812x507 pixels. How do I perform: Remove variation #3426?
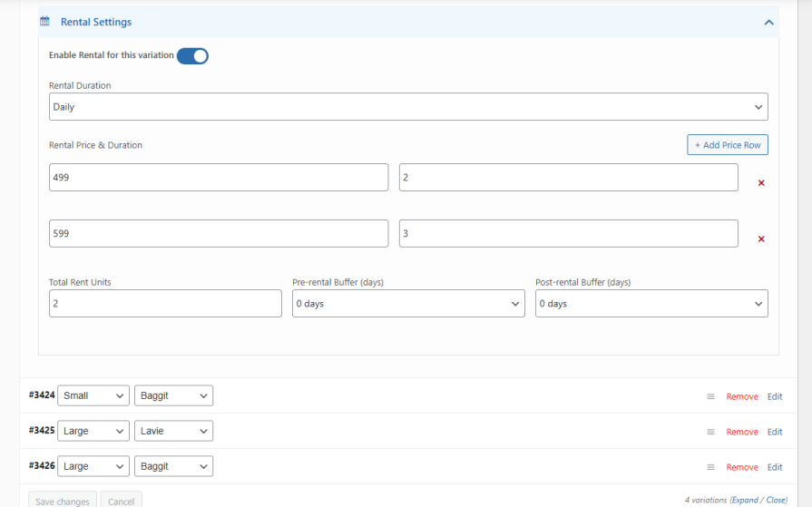[x=742, y=467]
